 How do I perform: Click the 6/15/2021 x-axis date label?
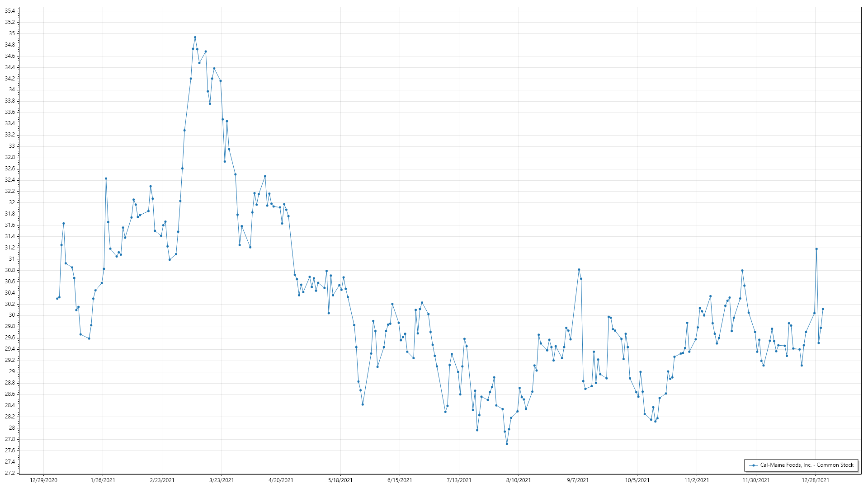pos(400,480)
